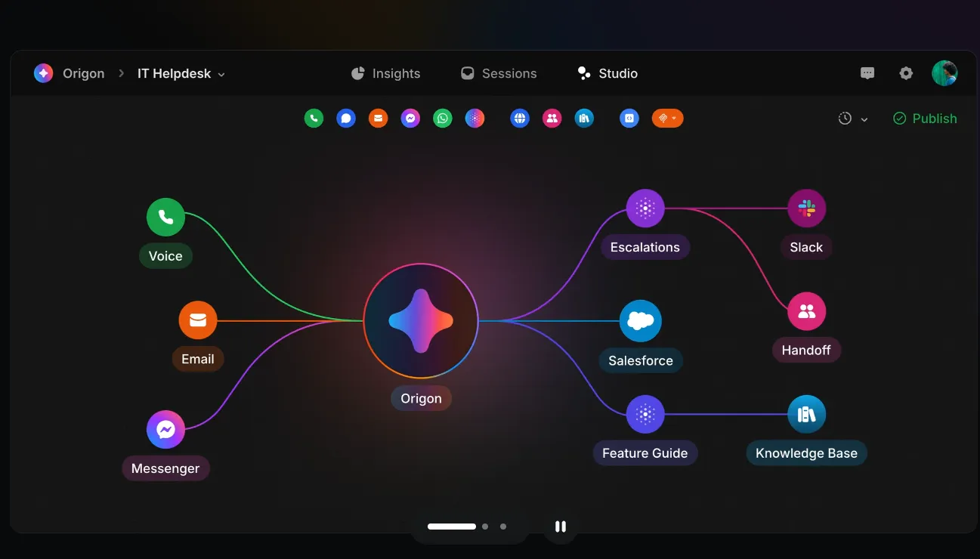Expand the orange toolbar dropdown button

pos(667,119)
